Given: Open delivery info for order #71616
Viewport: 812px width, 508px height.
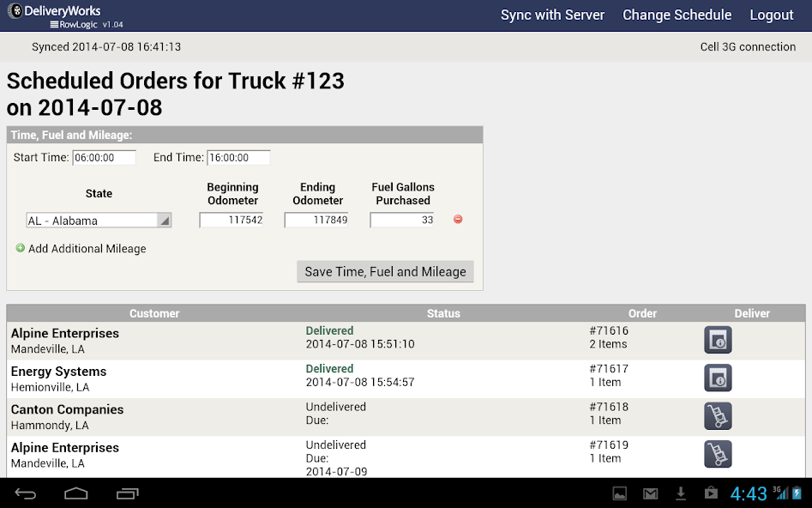Looking at the screenshot, I should 718,339.
